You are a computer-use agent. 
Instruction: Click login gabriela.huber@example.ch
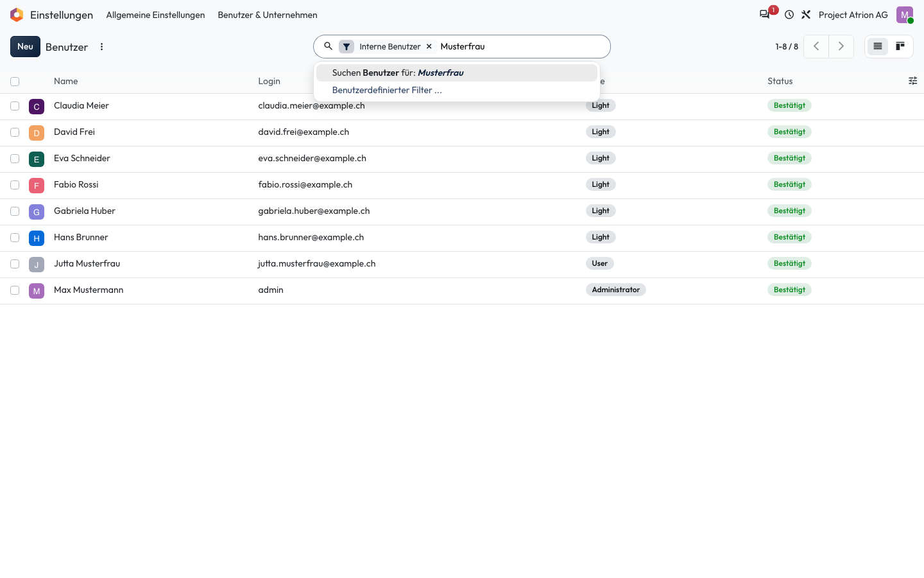pos(314,211)
